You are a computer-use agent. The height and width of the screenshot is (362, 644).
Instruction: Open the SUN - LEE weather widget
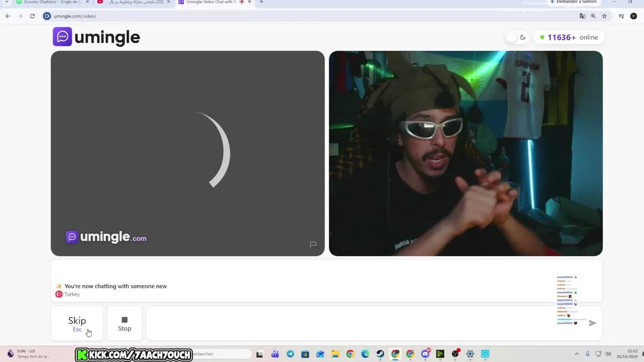click(x=29, y=354)
